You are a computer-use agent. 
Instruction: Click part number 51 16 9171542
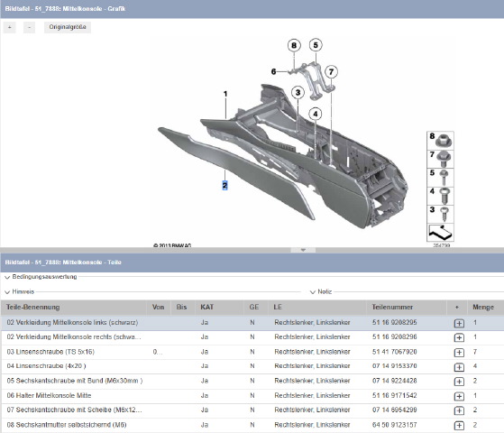pos(394,396)
